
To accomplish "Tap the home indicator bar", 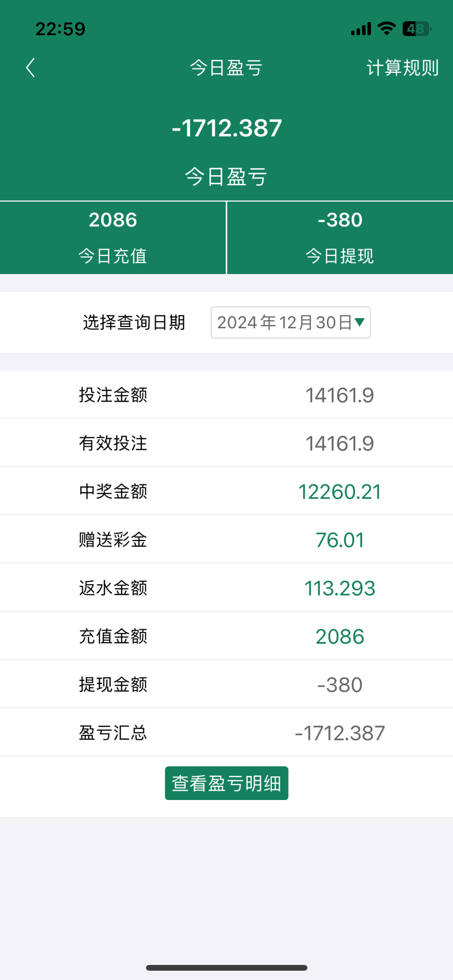I will (226, 968).
